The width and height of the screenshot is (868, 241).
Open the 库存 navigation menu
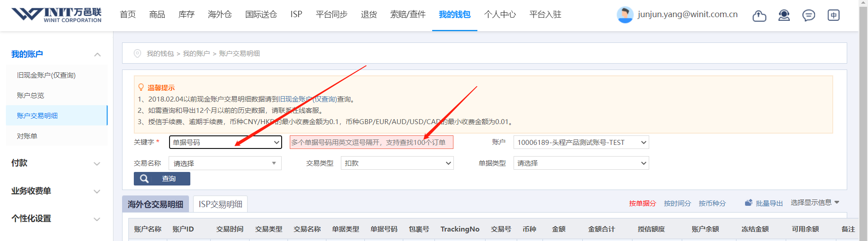coord(186,14)
